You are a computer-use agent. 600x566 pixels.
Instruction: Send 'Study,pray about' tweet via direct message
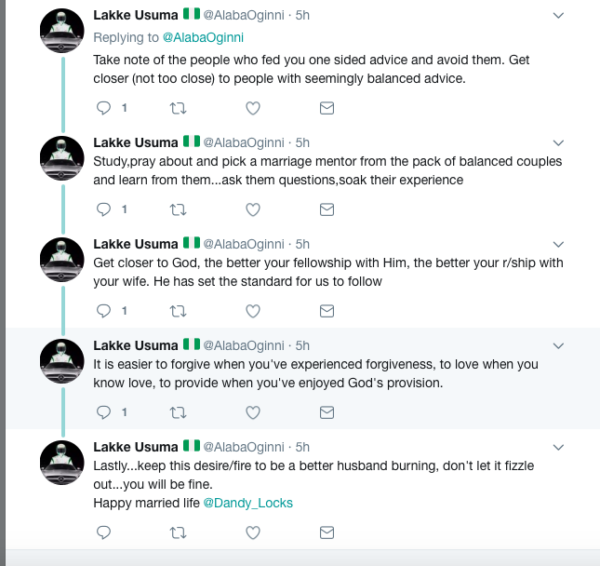pos(327,210)
